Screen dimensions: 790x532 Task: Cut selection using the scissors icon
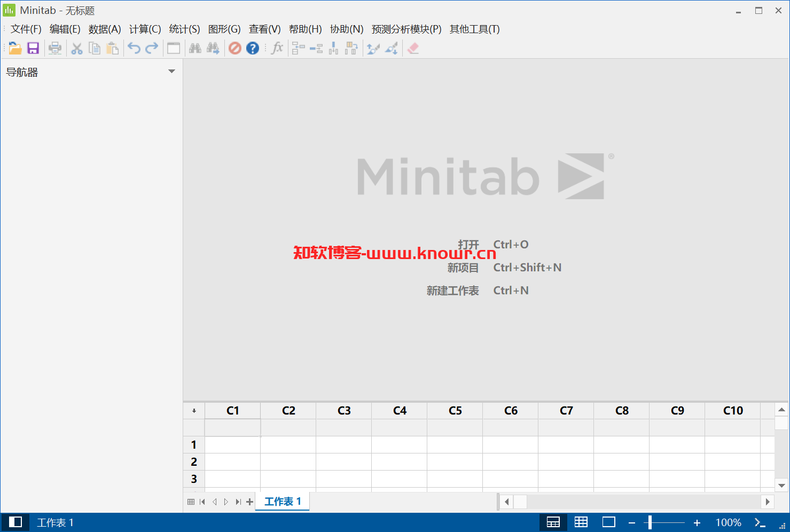click(x=77, y=48)
